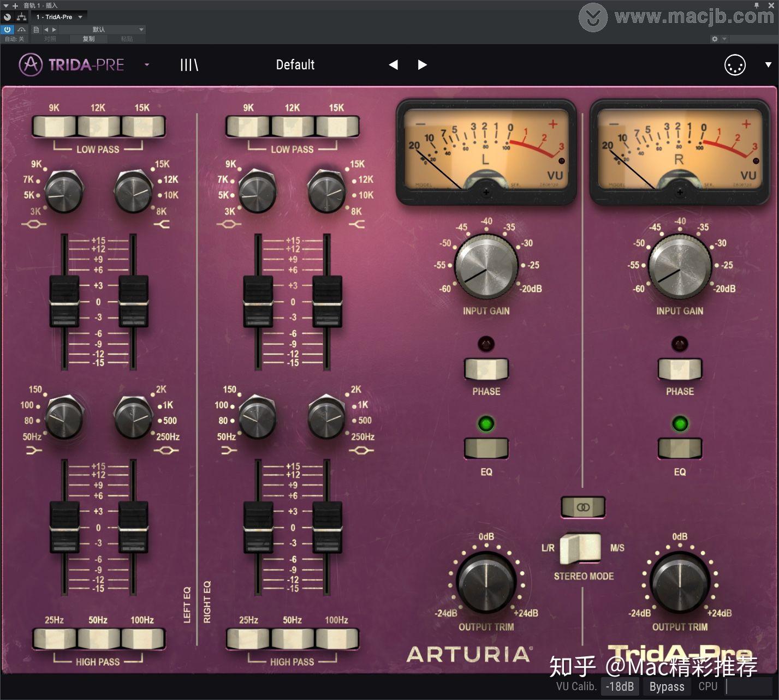The height and width of the screenshot is (700, 779).
Task: Enable right EQ 12K low pass
Action: click(293, 126)
